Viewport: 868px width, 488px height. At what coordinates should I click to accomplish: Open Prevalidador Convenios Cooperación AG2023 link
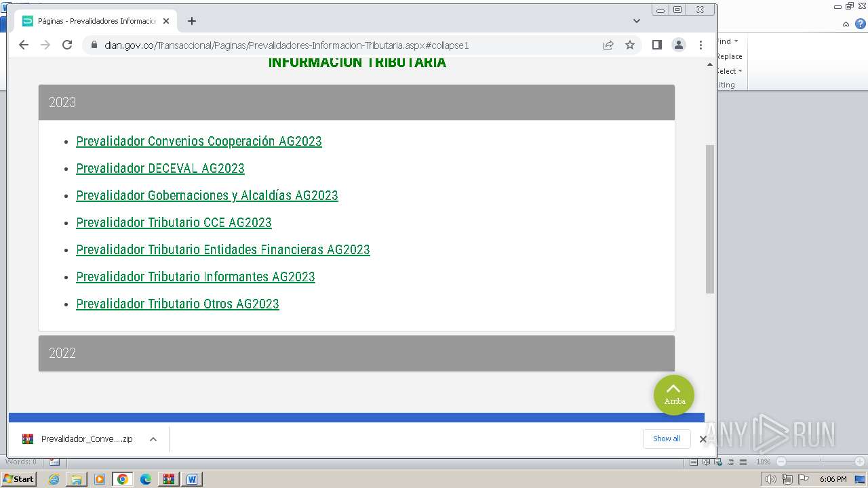pos(199,141)
